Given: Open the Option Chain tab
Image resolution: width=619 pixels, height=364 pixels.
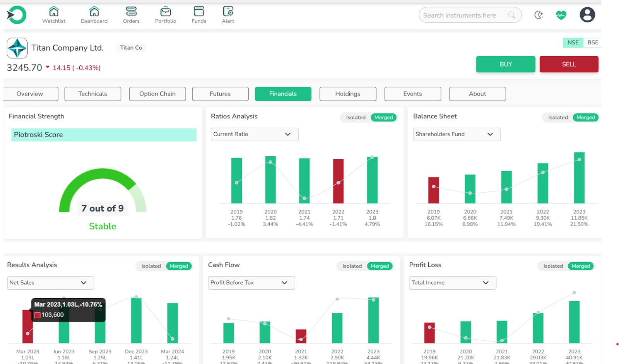Looking at the screenshot, I should tap(157, 94).
